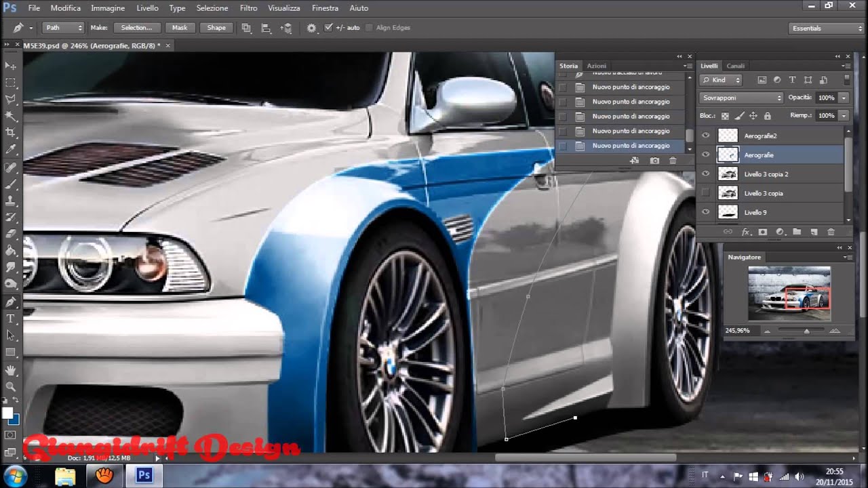Screen dimensions: 868x488
Task: Open the Livello menu
Action: (x=147, y=8)
